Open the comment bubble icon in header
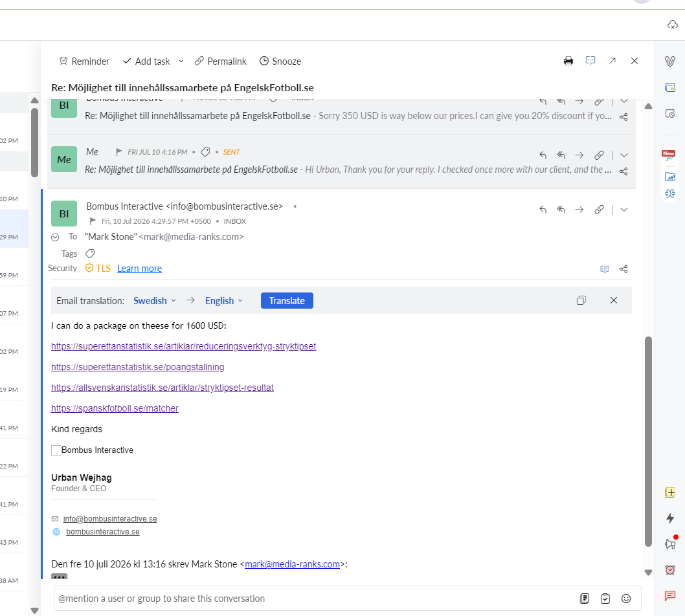Viewport: 685px width, 616px height. [590, 61]
